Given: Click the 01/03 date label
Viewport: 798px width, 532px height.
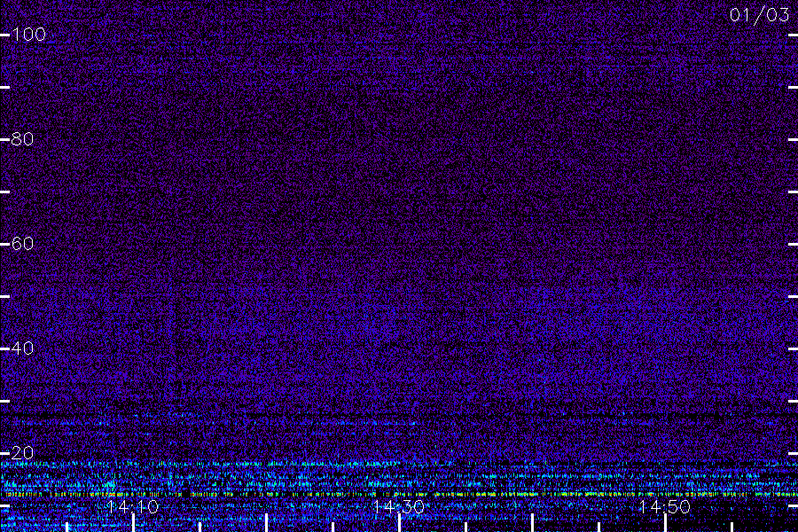Looking at the screenshot, I should (759, 15).
